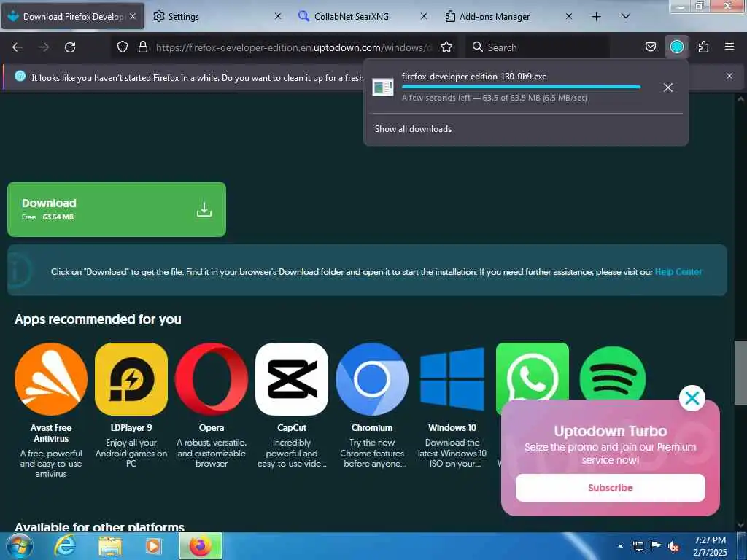
Task: Open the Firefox hamburger menu
Action: (729, 47)
